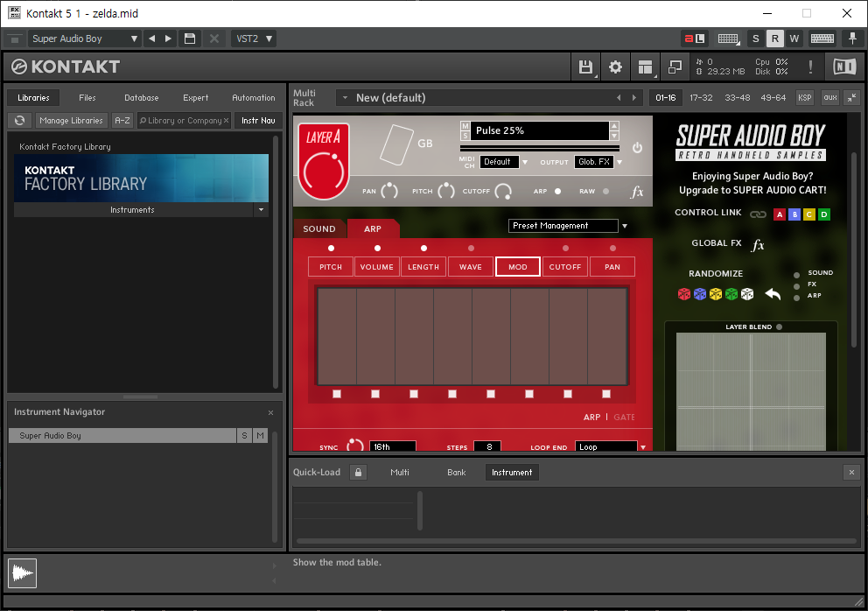Click the host toolbar pin icon
Screen dimensions: 868x611
(x=852, y=39)
